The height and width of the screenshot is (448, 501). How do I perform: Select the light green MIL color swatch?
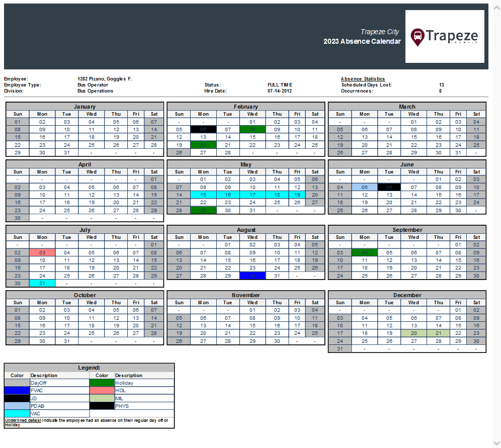[x=102, y=398]
